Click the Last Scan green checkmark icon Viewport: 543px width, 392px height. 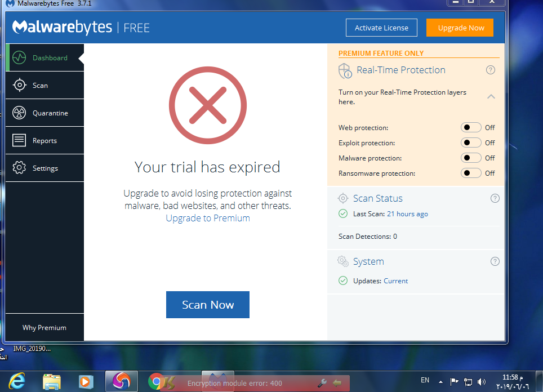click(x=343, y=213)
